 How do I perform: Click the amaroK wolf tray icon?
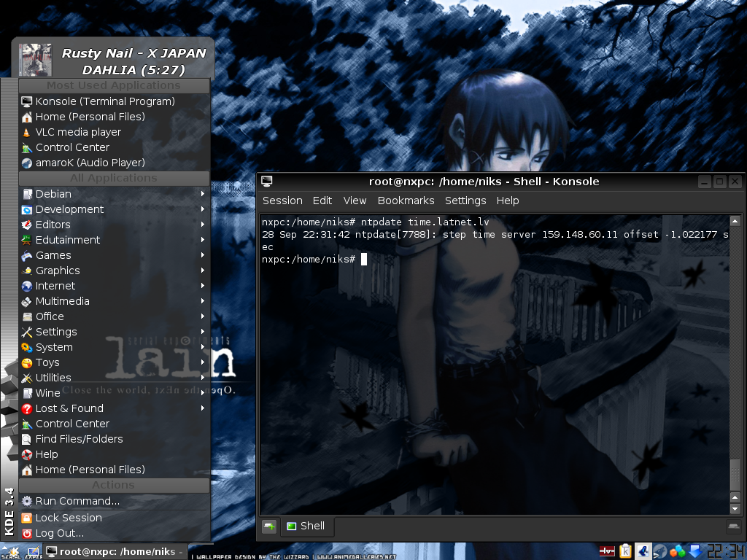659,551
